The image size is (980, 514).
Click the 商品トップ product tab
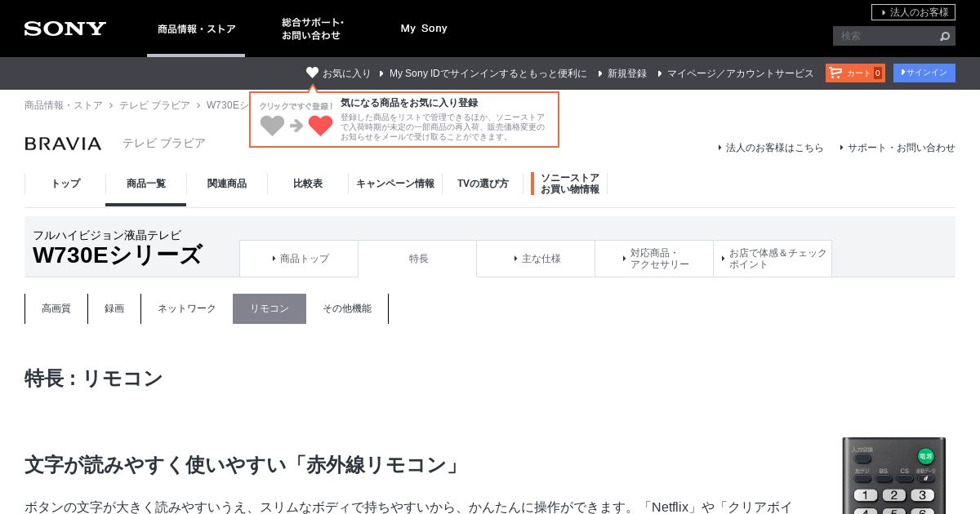[x=299, y=259]
